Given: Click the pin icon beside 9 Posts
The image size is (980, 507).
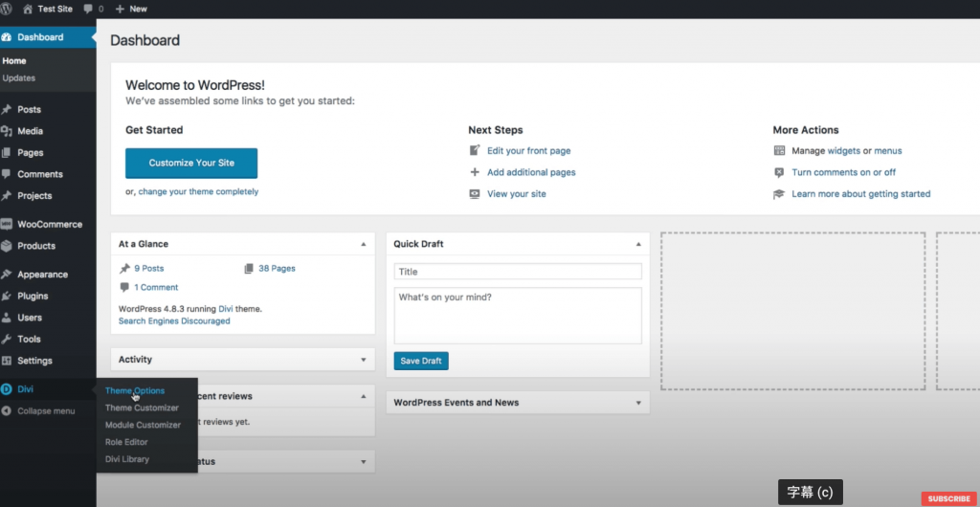Looking at the screenshot, I should point(125,269).
